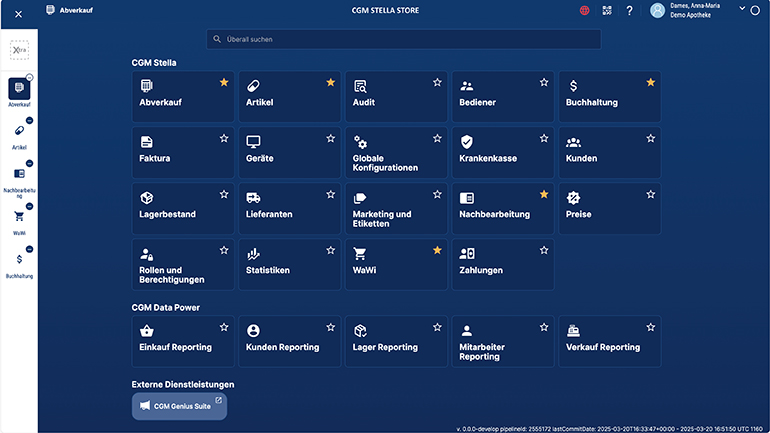Screen dimensions: 770x433
Task: Remove the Abverkauf tile favorite star
Action: coord(224,82)
